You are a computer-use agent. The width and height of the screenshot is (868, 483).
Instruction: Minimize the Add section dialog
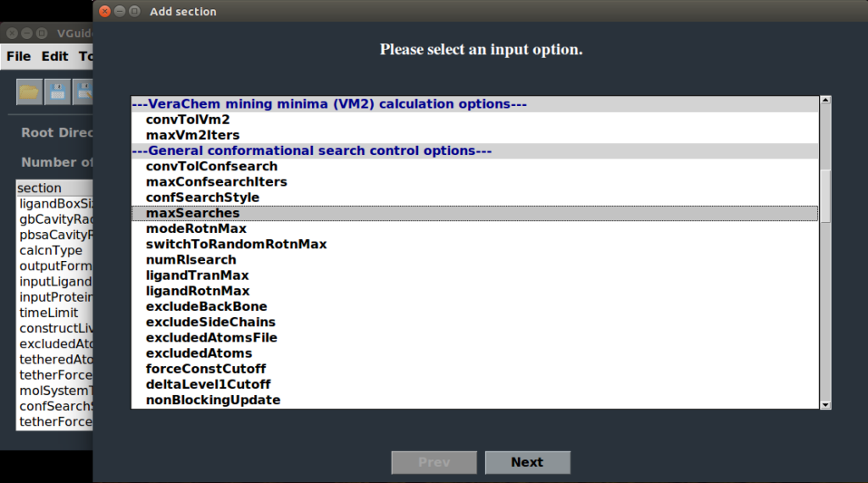coord(120,11)
